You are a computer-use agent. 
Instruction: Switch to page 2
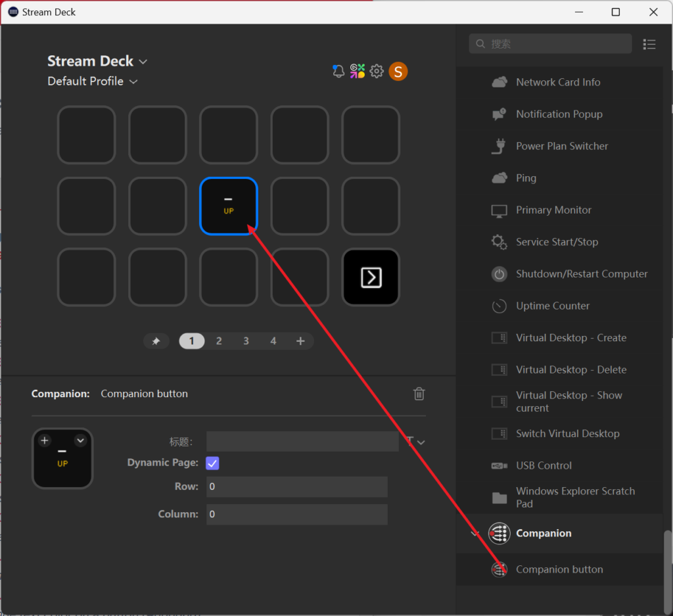pyautogui.click(x=219, y=341)
